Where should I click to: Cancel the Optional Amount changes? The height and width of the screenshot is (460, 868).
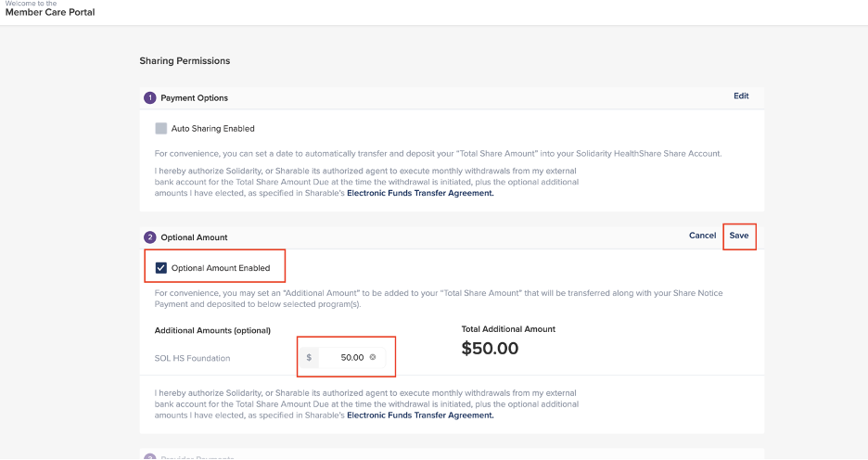point(702,236)
